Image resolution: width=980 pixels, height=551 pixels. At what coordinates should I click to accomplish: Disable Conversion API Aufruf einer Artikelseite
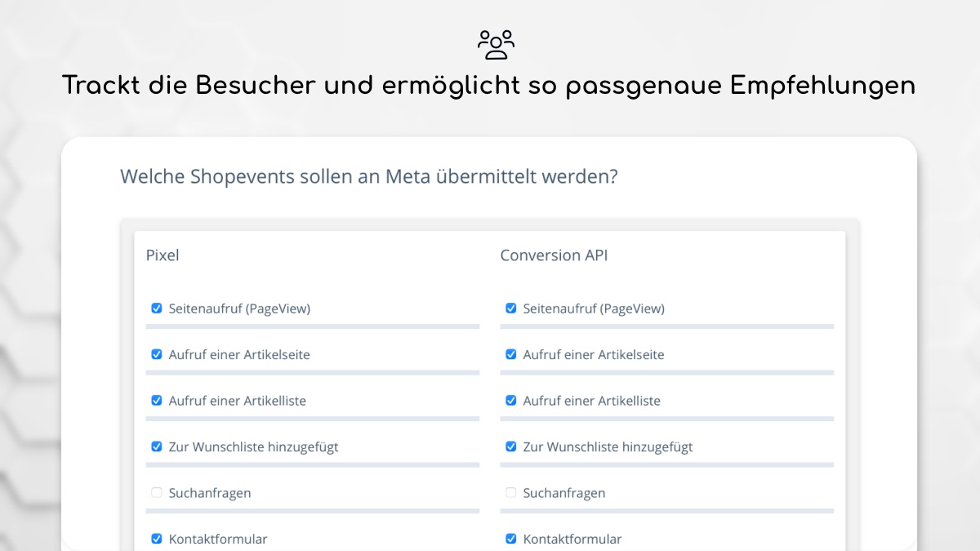click(x=511, y=354)
